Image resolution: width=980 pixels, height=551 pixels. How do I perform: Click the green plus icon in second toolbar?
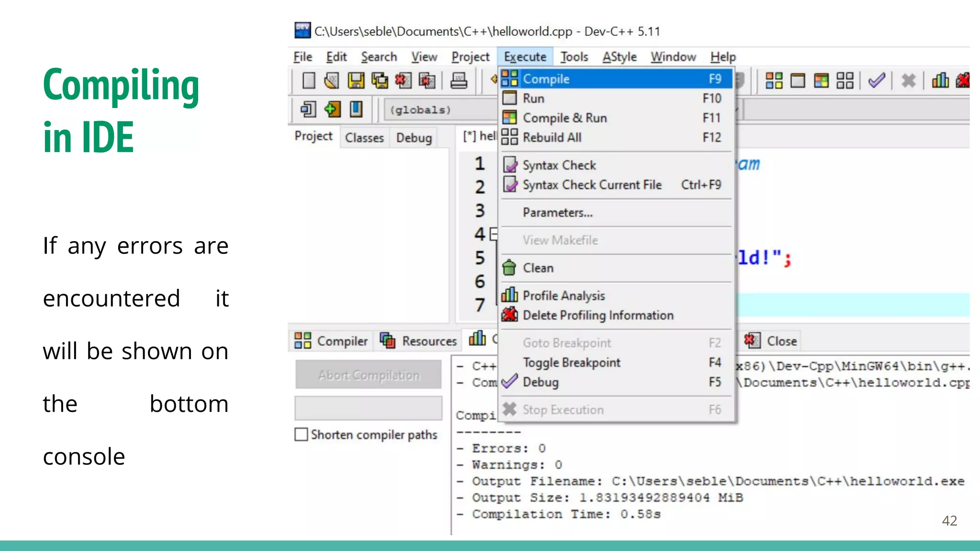coord(332,110)
